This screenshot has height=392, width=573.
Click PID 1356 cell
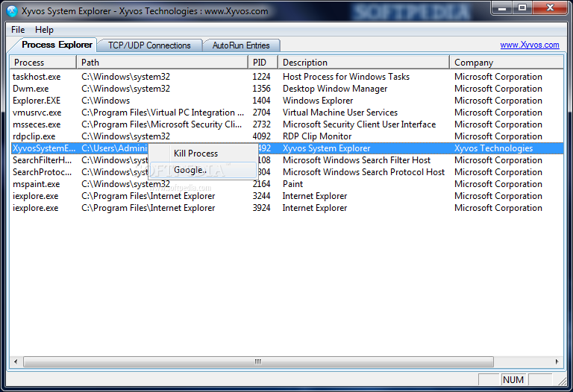coord(261,89)
